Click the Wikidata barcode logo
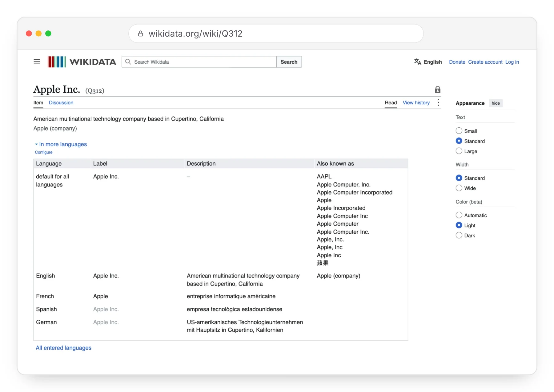This screenshot has width=554, height=392. (x=57, y=62)
